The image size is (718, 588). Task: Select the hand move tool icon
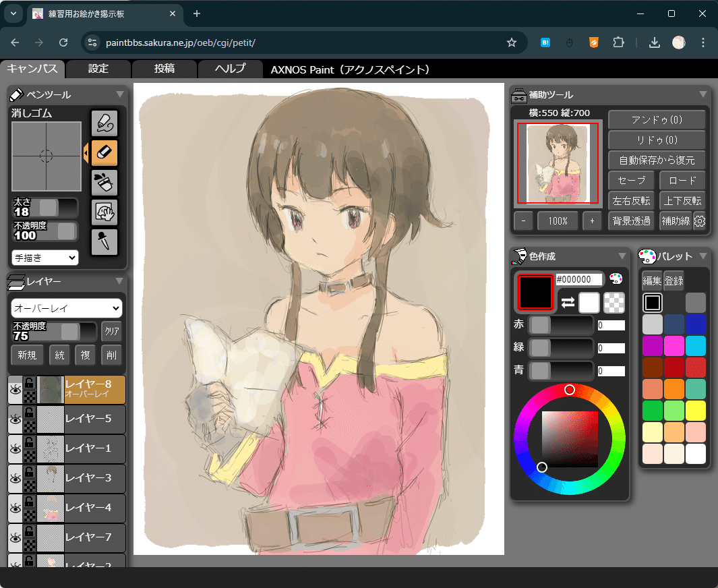(104, 212)
